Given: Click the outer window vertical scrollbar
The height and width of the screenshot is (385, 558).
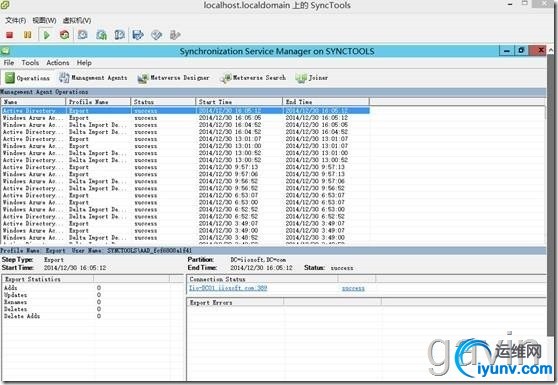Looking at the screenshot, I should pos(551,194).
